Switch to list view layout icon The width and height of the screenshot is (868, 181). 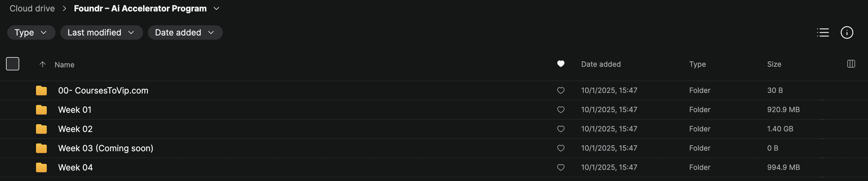coord(822,32)
